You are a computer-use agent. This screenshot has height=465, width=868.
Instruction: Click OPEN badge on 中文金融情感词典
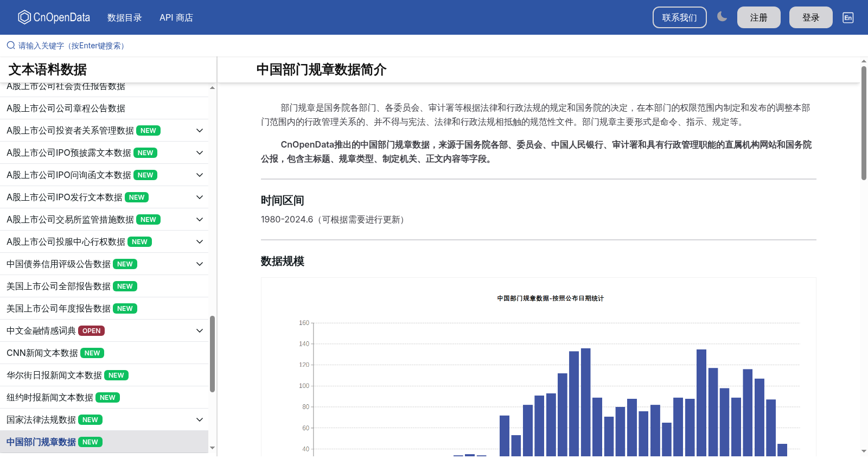(x=91, y=331)
